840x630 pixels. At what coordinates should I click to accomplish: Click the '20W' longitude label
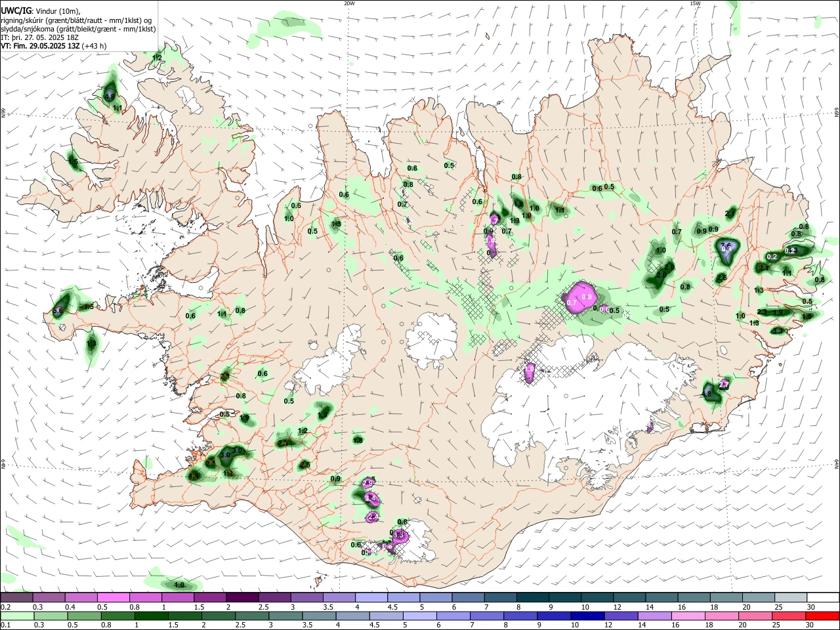350,3
